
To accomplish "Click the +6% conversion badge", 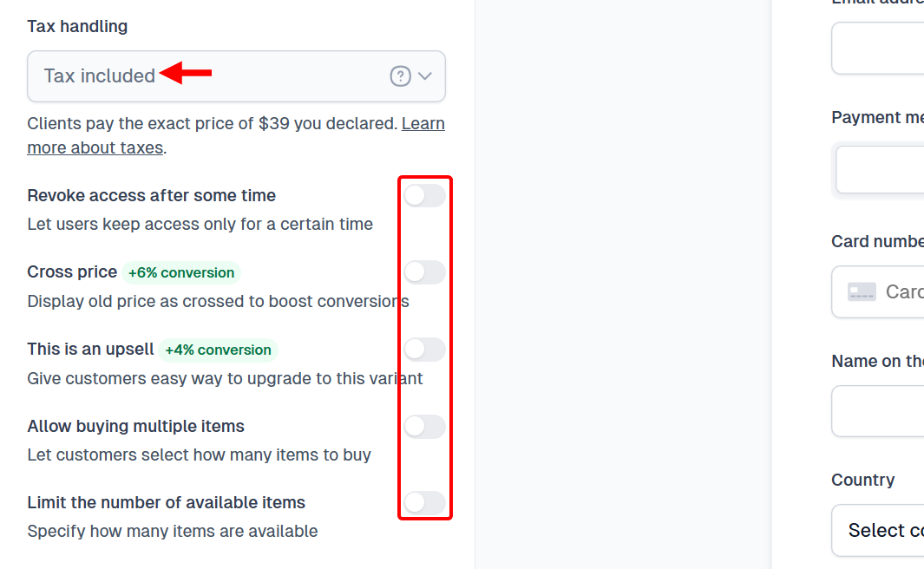I will [x=180, y=272].
